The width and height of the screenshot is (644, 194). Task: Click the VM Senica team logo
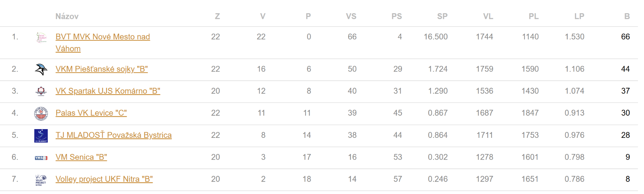tap(41, 158)
